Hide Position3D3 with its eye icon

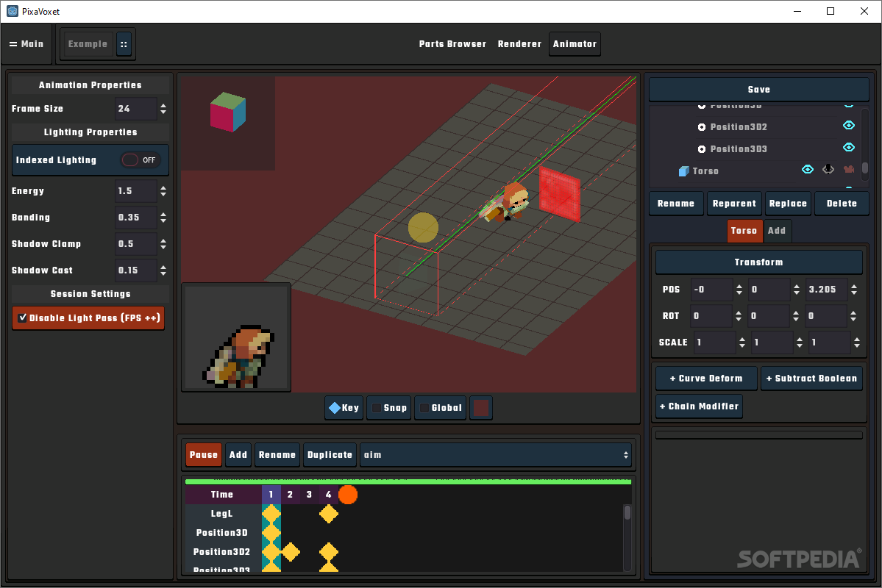(x=849, y=147)
